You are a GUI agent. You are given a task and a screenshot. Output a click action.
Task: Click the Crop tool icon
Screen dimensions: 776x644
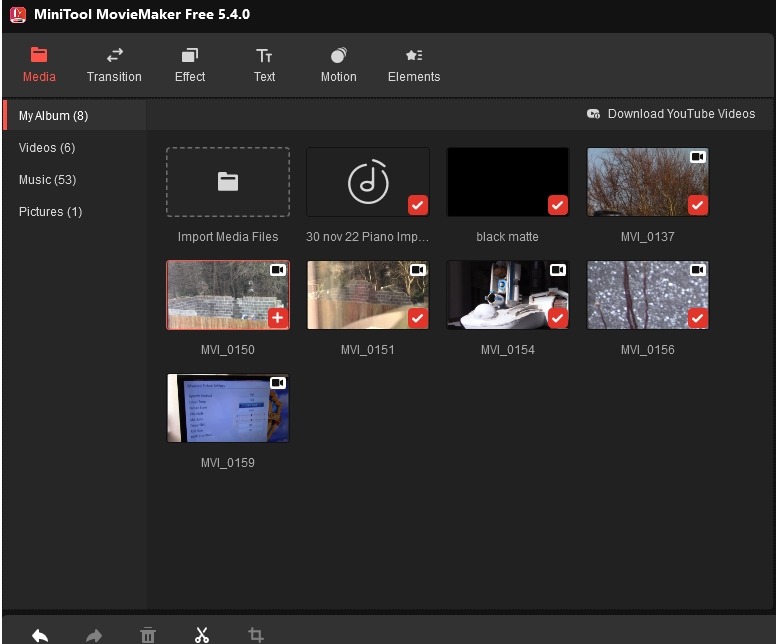tap(255, 635)
